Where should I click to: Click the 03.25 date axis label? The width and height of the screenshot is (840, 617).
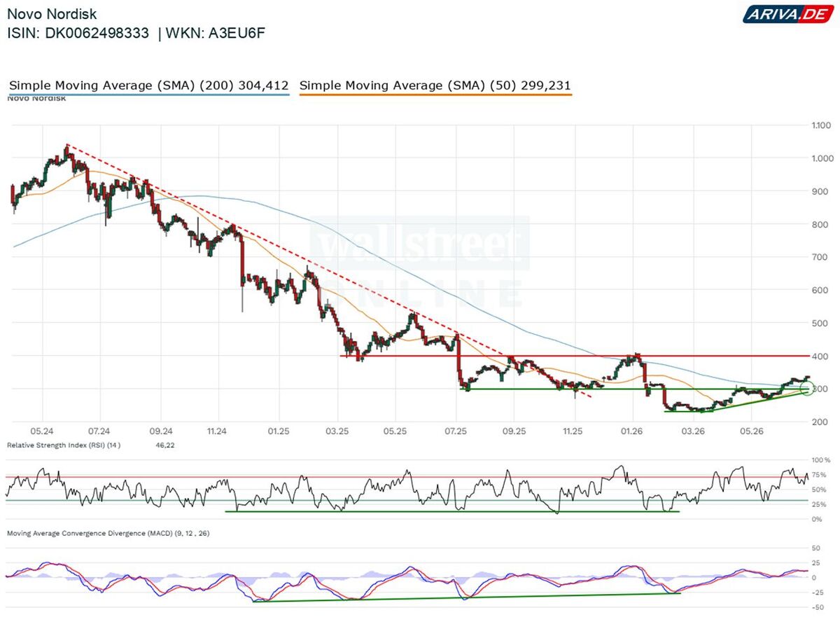pos(338,431)
